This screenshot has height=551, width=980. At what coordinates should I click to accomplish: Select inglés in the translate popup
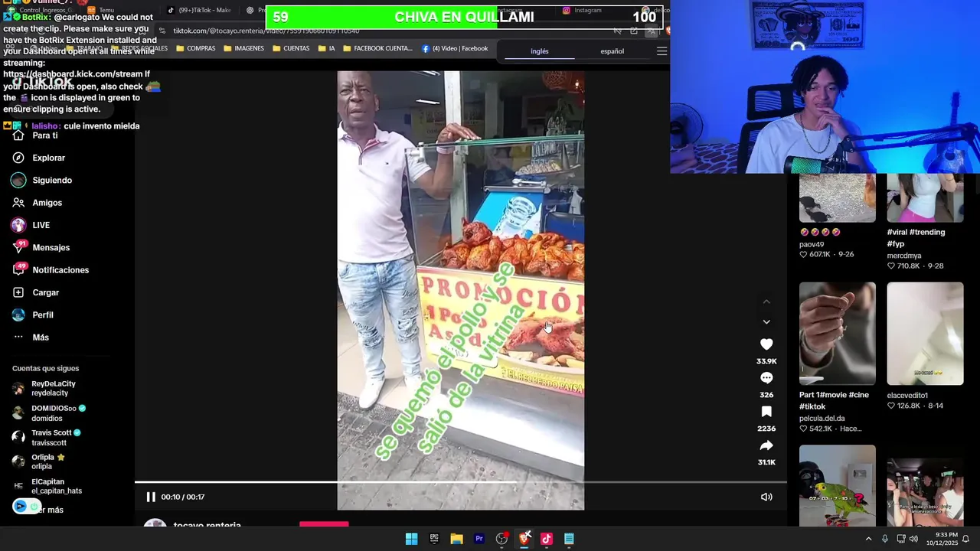(x=540, y=51)
